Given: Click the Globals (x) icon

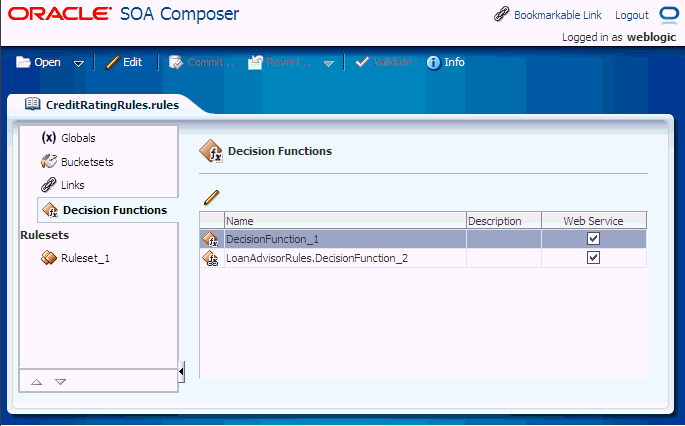Looking at the screenshot, I should click(48, 138).
